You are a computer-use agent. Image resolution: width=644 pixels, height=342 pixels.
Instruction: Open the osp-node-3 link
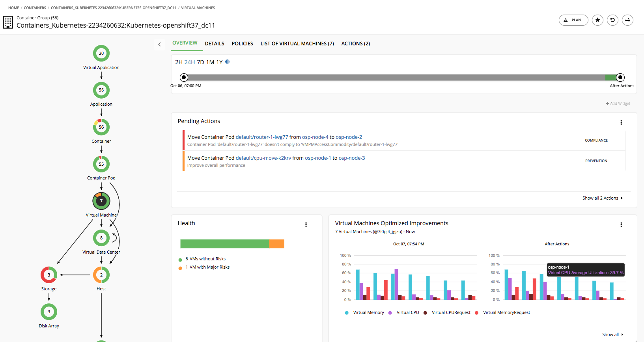pos(352,158)
